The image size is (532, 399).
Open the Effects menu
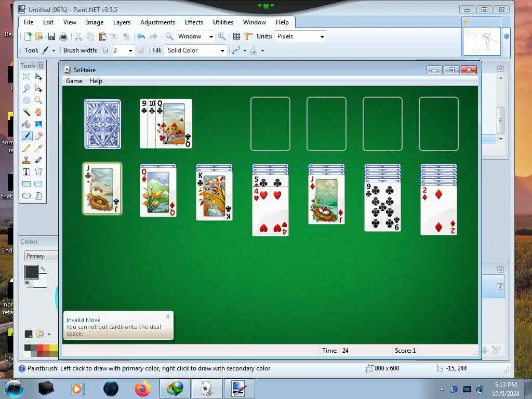point(194,22)
